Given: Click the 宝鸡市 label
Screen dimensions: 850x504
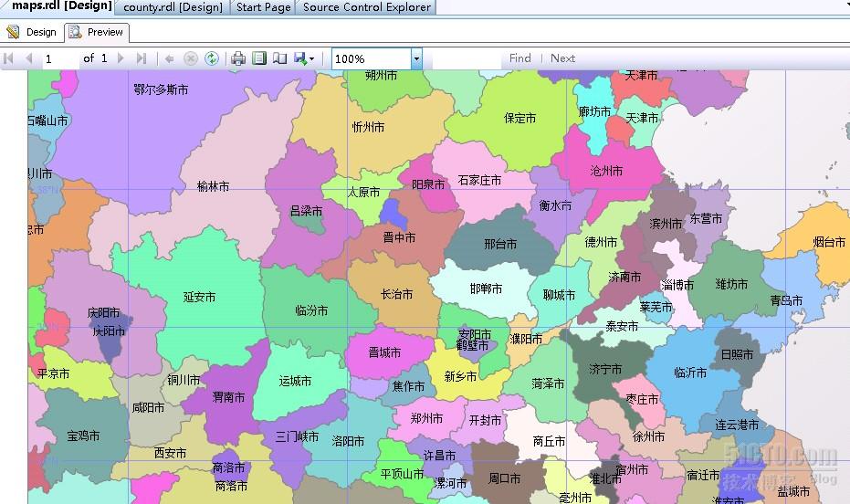Looking at the screenshot, I should (x=83, y=436).
